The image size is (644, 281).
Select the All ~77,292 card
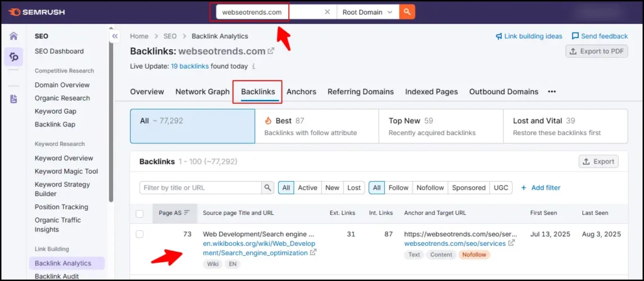(x=192, y=126)
